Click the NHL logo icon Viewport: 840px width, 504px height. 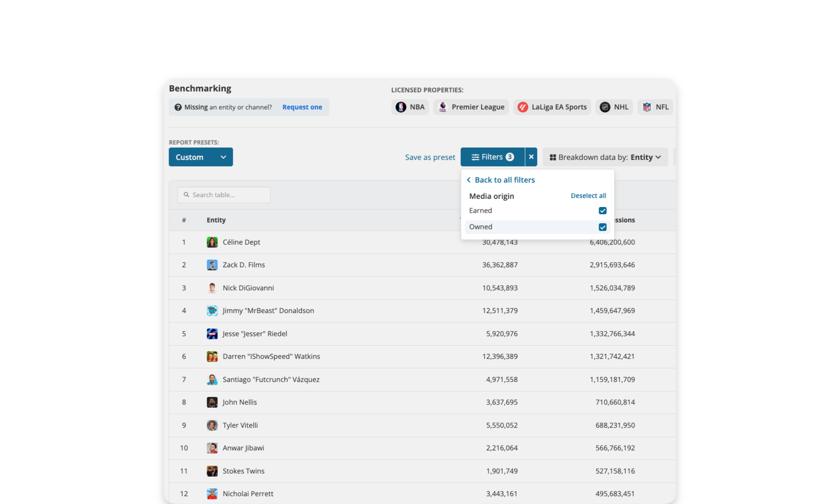[x=605, y=107]
